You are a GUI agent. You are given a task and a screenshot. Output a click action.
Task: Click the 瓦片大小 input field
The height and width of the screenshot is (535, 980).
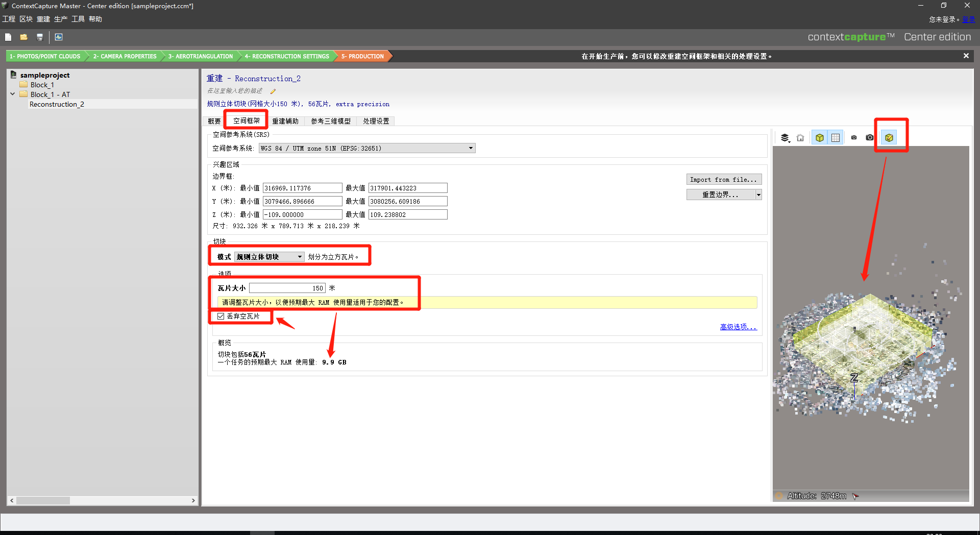[287, 288]
